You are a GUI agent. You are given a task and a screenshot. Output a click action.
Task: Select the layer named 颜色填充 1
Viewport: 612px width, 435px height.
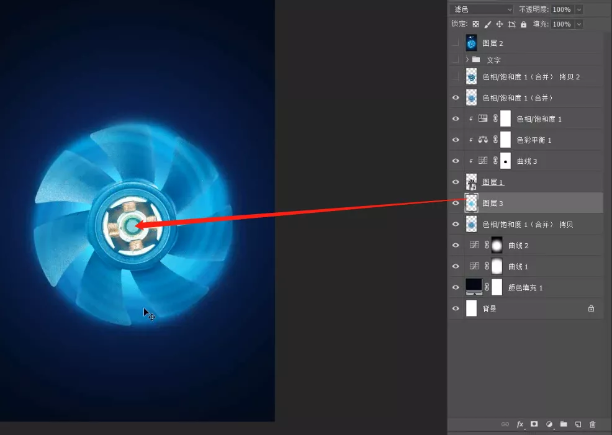(525, 288)
